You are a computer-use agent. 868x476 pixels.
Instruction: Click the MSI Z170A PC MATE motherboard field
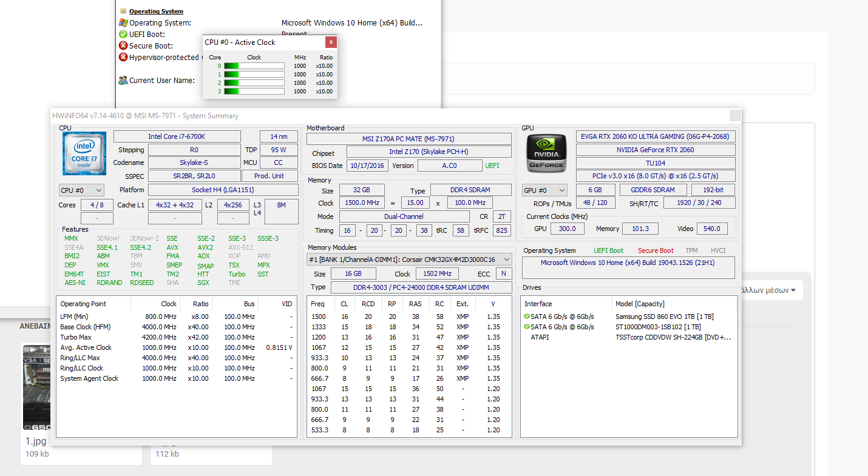[409, 139]
